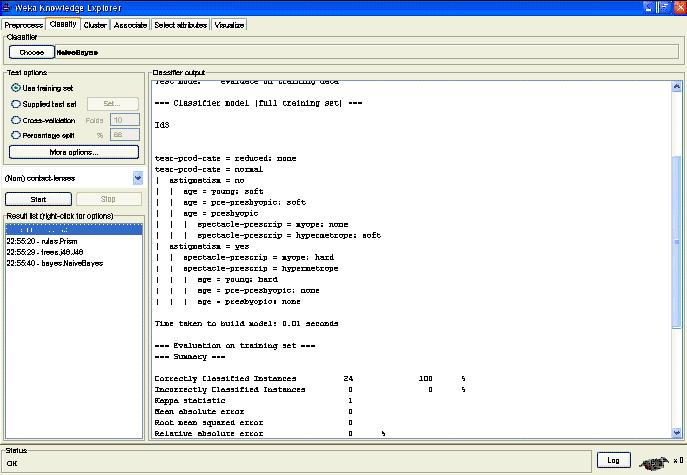Click the OK status text
687x475 pixels.
(12, 463)
